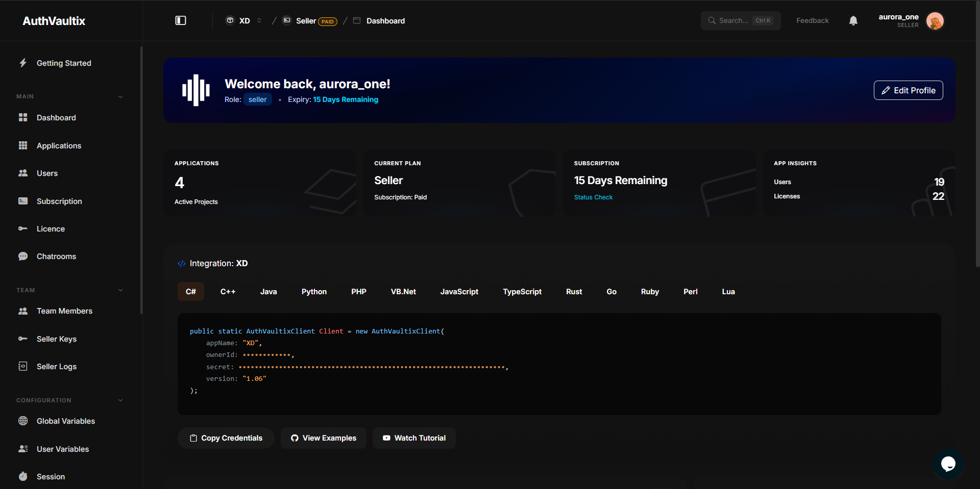Switch to the PHP tab

click(x=359, y=292)
